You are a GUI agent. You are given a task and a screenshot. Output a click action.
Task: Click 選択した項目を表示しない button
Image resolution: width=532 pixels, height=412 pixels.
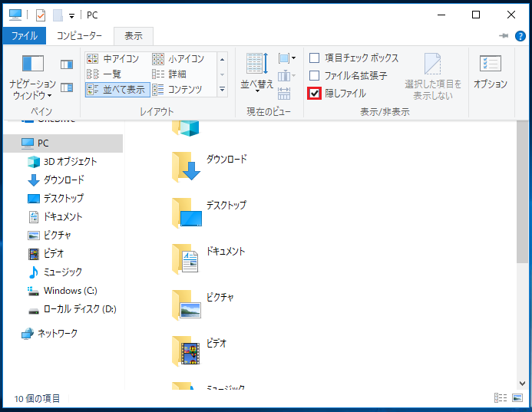(x=433, y=77)
